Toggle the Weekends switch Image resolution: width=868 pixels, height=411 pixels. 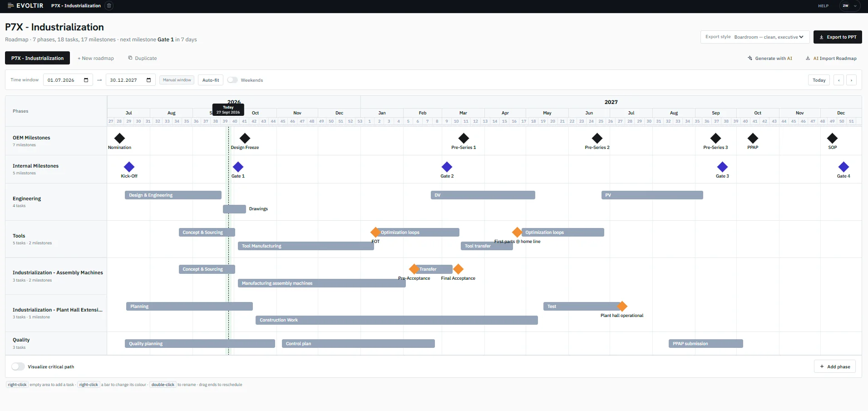point(232,80)
